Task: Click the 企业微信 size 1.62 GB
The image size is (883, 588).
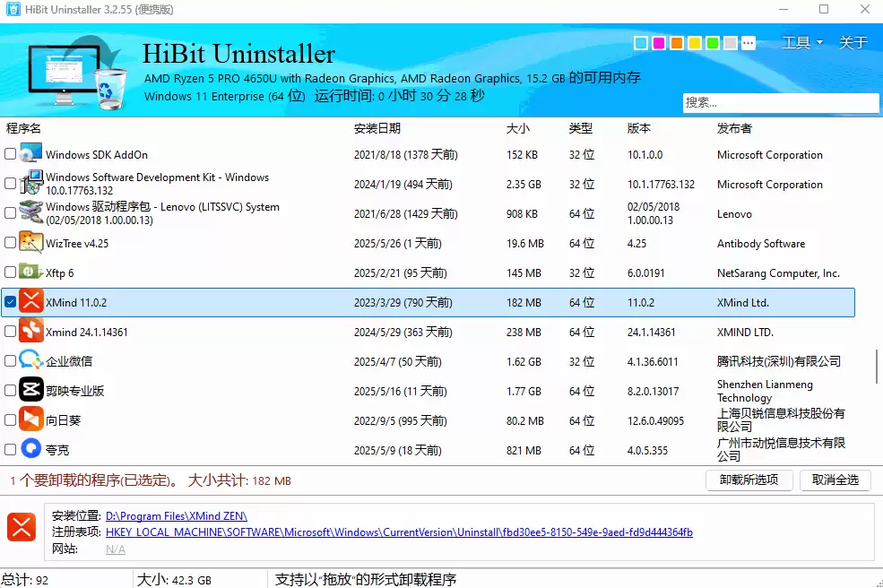Action: pos(524,361)
